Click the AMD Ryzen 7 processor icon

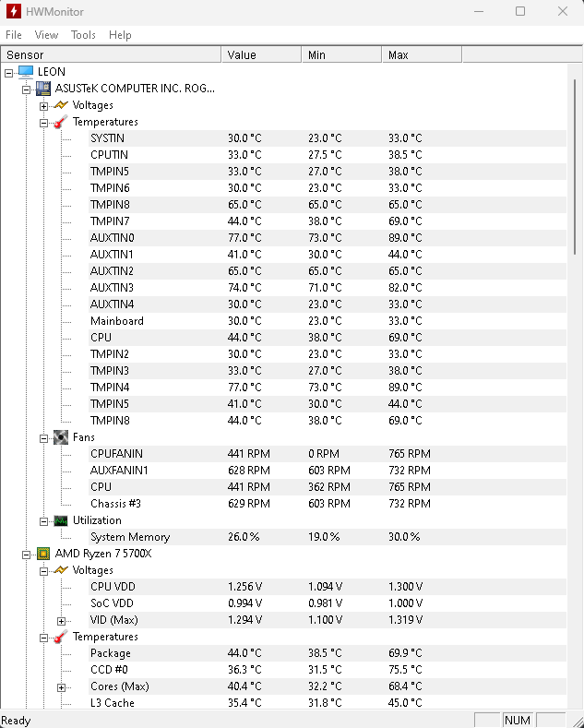[x=43, y=554]
